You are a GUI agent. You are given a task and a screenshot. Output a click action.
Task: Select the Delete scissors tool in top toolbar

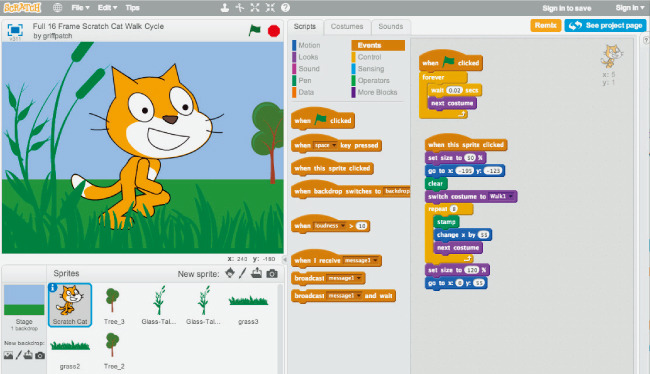click(240, 7)
